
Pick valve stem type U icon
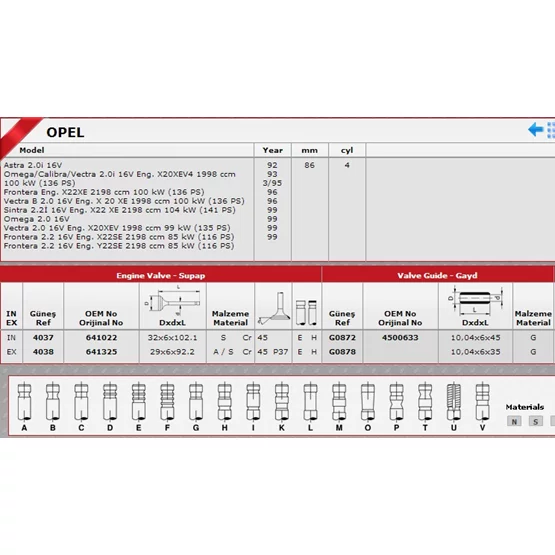(453, 402)
